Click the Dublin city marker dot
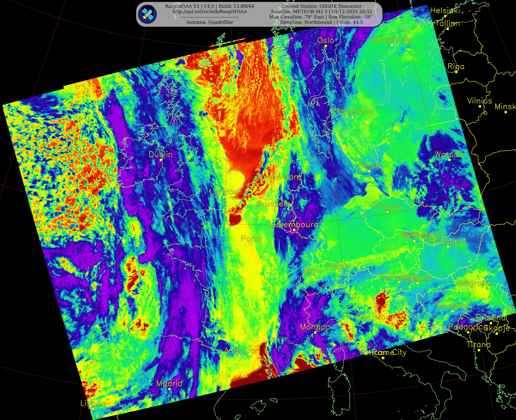Viewport: 516px width, 420px height. pyautogui.click(x=161, y=160)
